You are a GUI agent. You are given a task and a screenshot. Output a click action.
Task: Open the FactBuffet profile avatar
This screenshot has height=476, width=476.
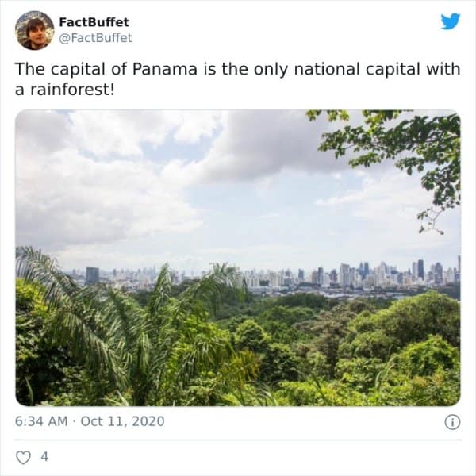coord(34,30)
